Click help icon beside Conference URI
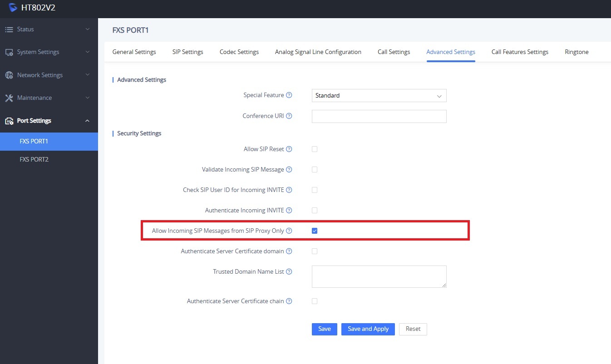The width and height of the screenshot is (611, 364). pyautogui.click(x=289, y=116)
